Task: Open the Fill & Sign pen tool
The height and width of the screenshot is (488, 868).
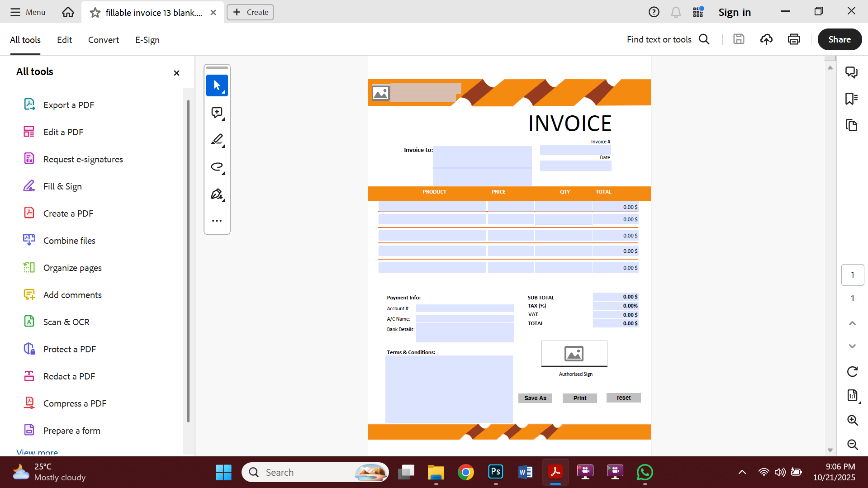Action: point(217,194)
